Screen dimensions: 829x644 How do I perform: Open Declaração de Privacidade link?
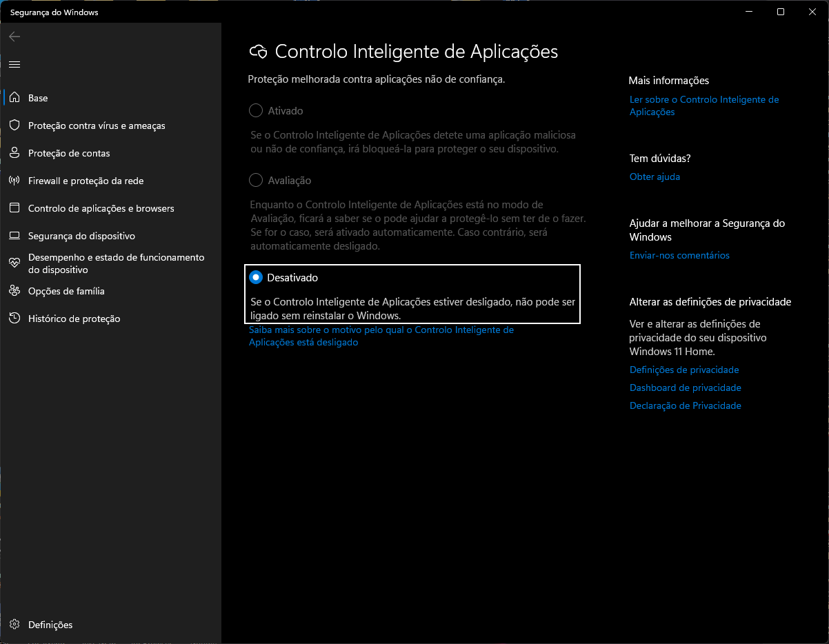pos(686,405)
